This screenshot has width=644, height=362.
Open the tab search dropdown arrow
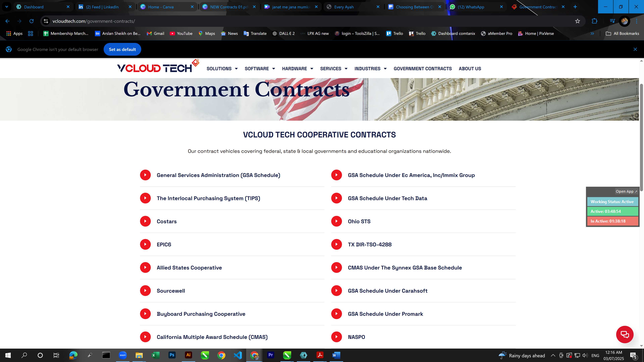click(7, 7)
